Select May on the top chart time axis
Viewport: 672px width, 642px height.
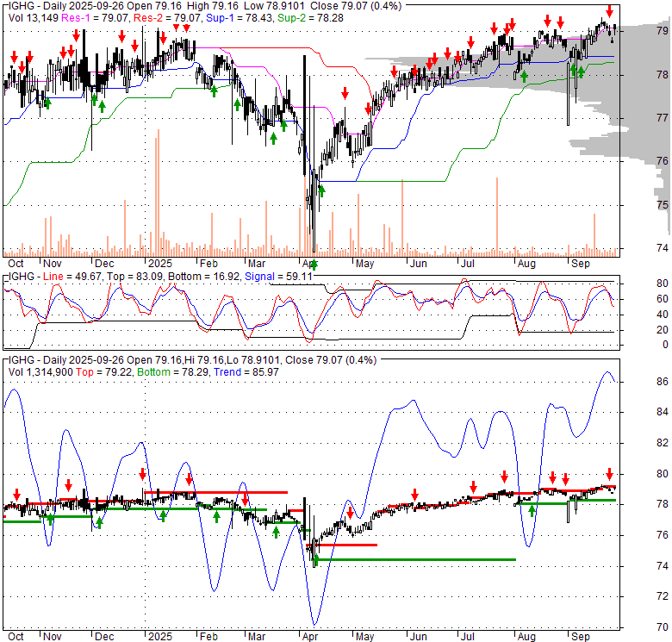[x=364, y=264]
